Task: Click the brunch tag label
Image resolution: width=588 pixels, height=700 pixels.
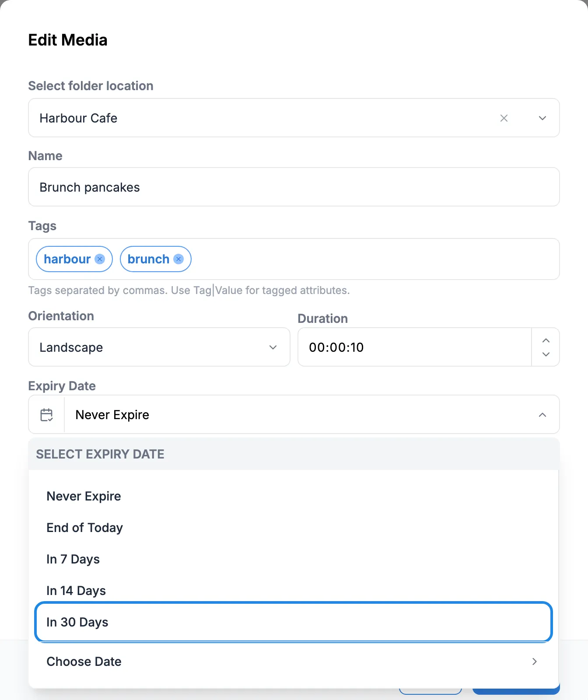Action: coord(148,259)
